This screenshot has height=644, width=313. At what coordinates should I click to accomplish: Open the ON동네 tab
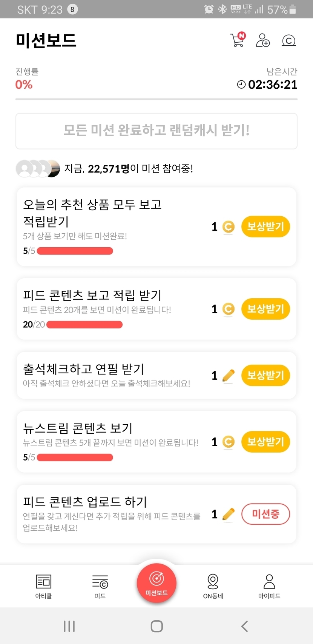point(213,586)
